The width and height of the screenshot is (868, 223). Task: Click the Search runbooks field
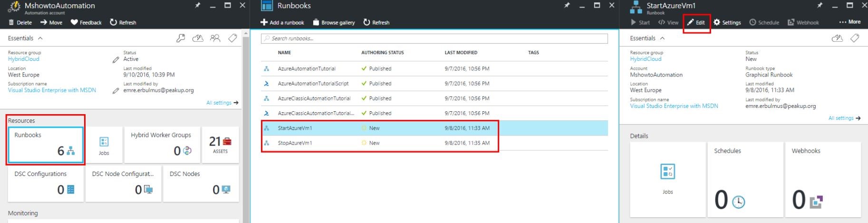[434, 39]
